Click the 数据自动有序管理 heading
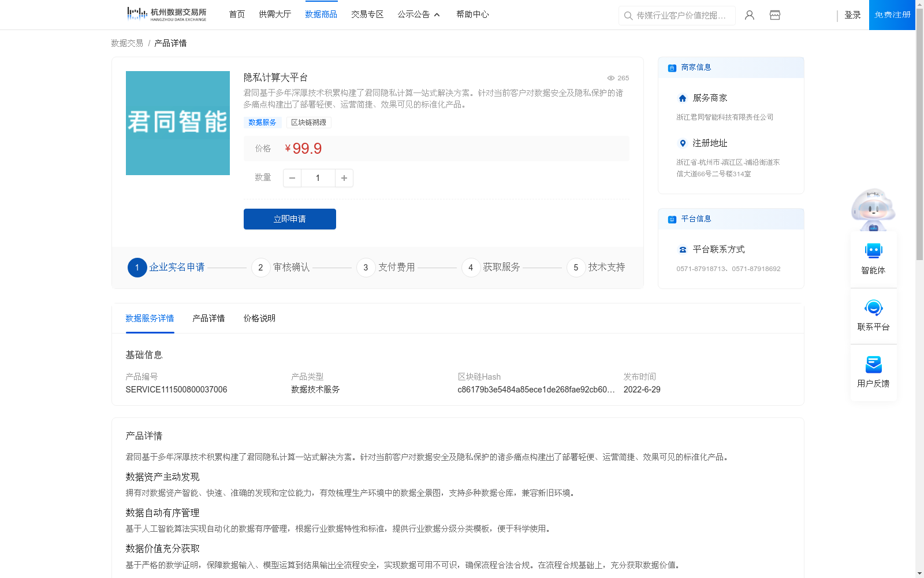This screenshot has height=578, width=924. pyautogui.click(x=162, y=513)
